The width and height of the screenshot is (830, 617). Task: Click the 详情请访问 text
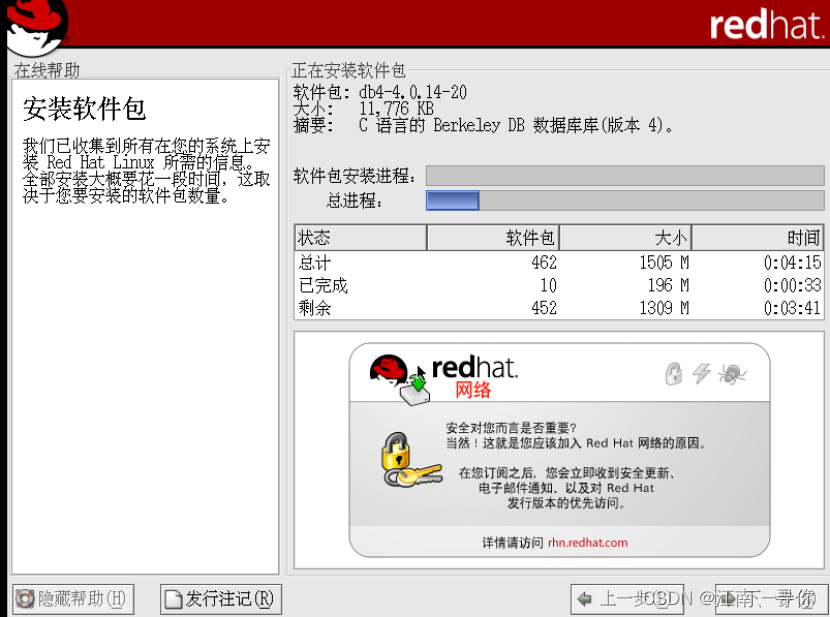[x=512, y=542]
